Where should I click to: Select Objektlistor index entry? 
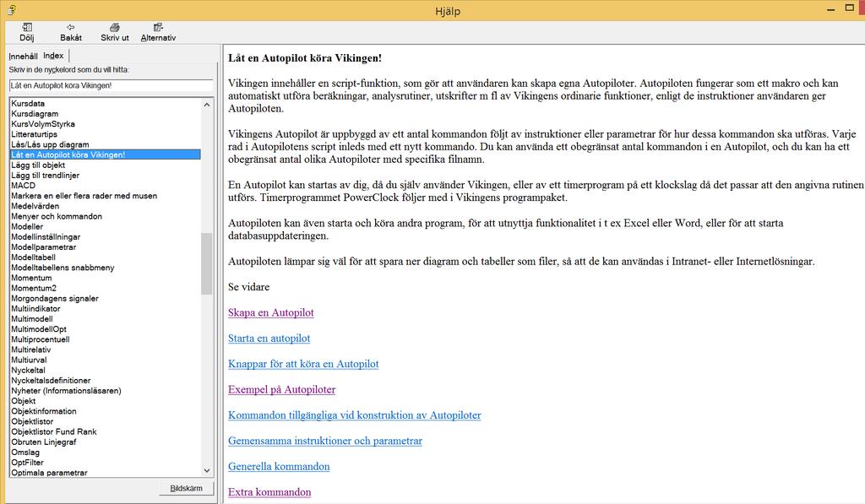click(32, 421)
